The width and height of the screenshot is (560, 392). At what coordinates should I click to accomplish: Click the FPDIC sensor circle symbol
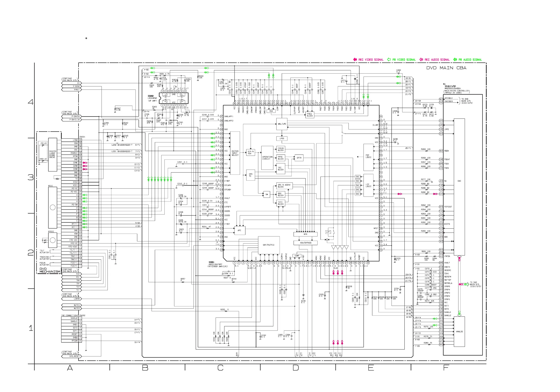pyautogui.click(x=53, y=240)
